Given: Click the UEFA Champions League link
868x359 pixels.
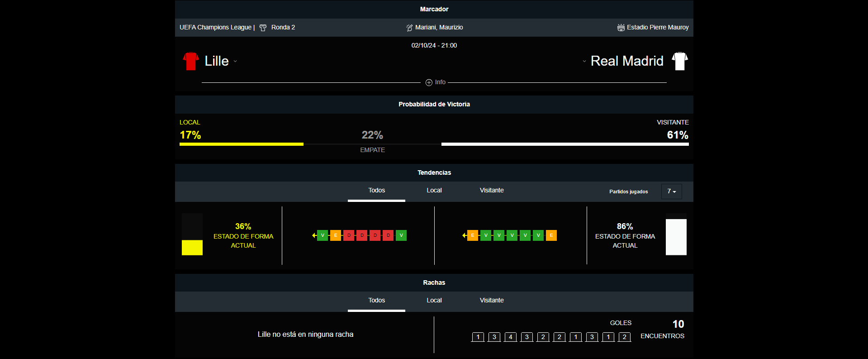Looking at the screenshot, I should [x=215, y=28].
